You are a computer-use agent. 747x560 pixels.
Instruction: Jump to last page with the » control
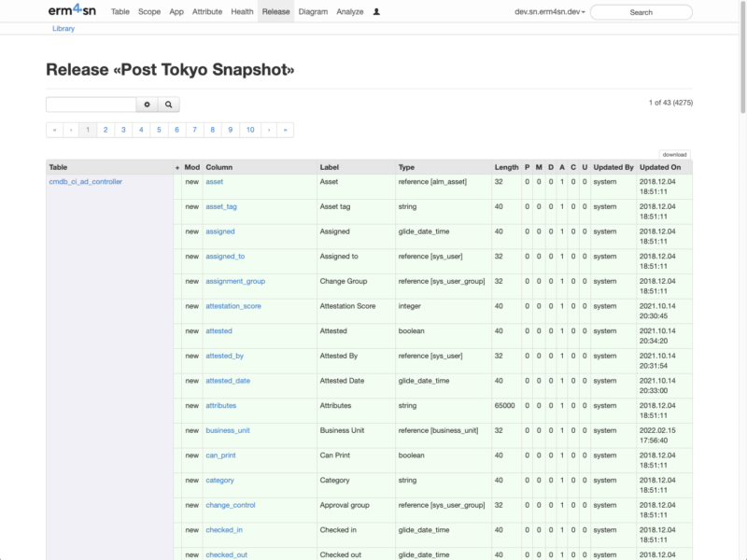285,129
